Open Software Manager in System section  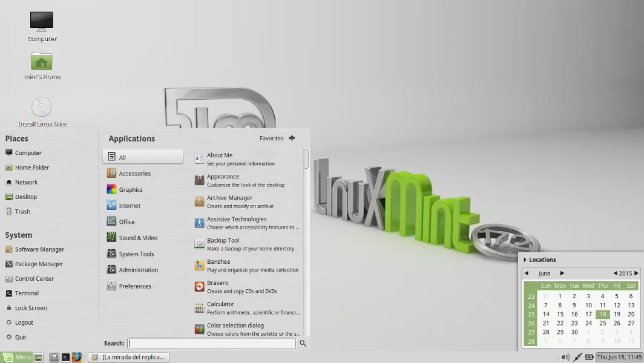[35, 249]
